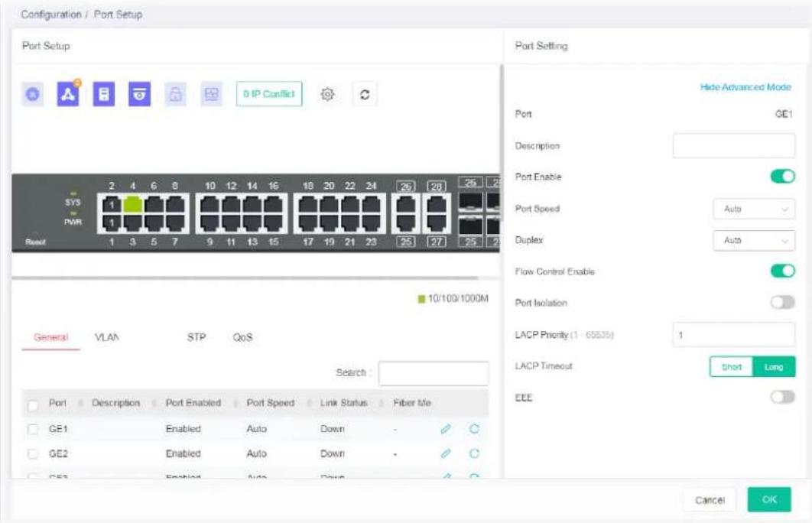Click the 0 IP Conflict button
The height and width of the screenshot is (523, 812).
[269, 94]
